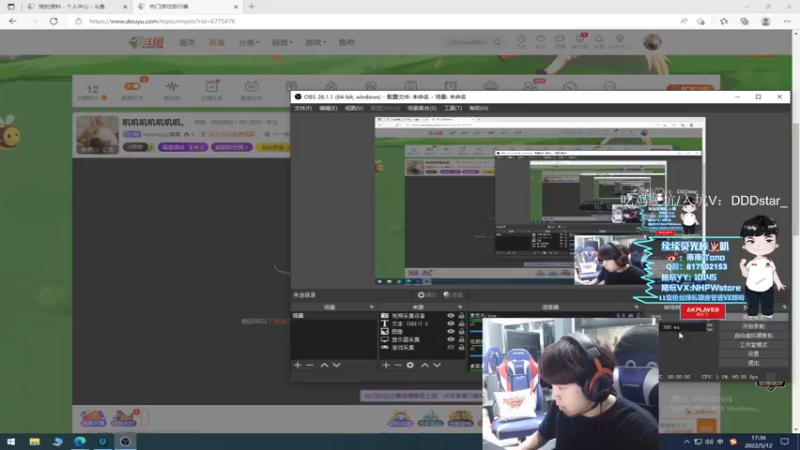
Task: Remove the selected scene with minus button
Action: click(x=310, y=365)
